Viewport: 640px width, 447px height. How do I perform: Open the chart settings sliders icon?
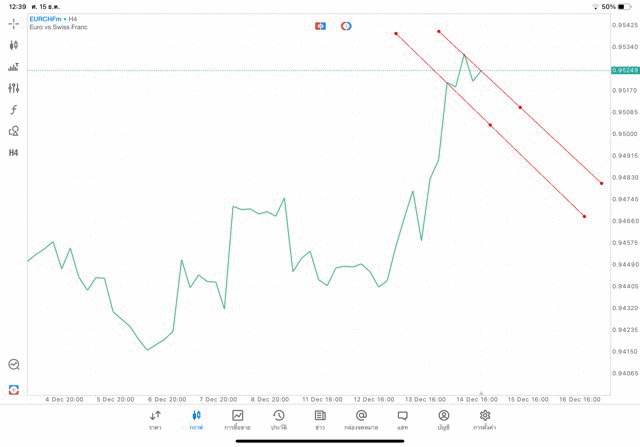point(14,88)
